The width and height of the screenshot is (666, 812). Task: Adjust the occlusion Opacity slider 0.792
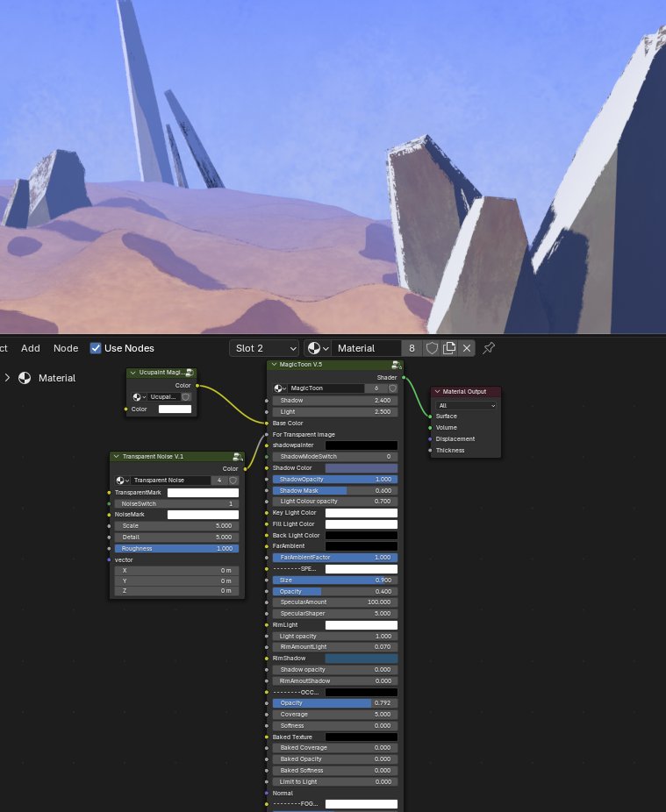coord(335,703)
